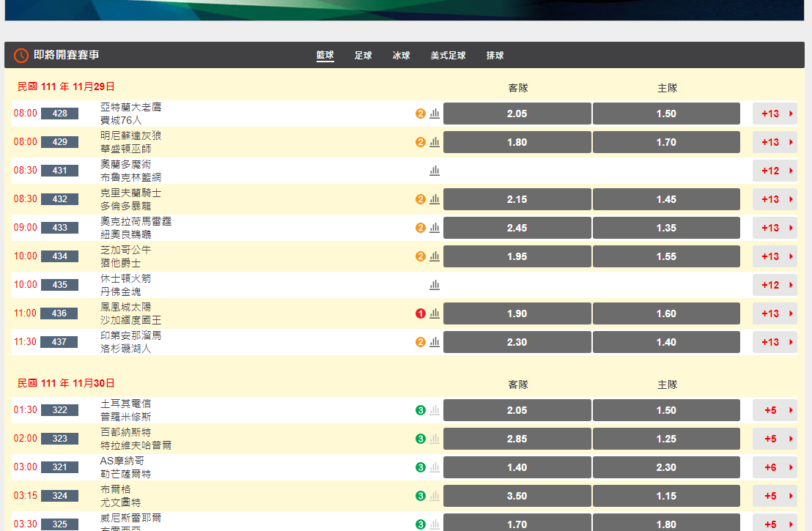812x531 pixels.
Task: Select home odds 1.45 for game 432
Action: (x=666, y=199)
